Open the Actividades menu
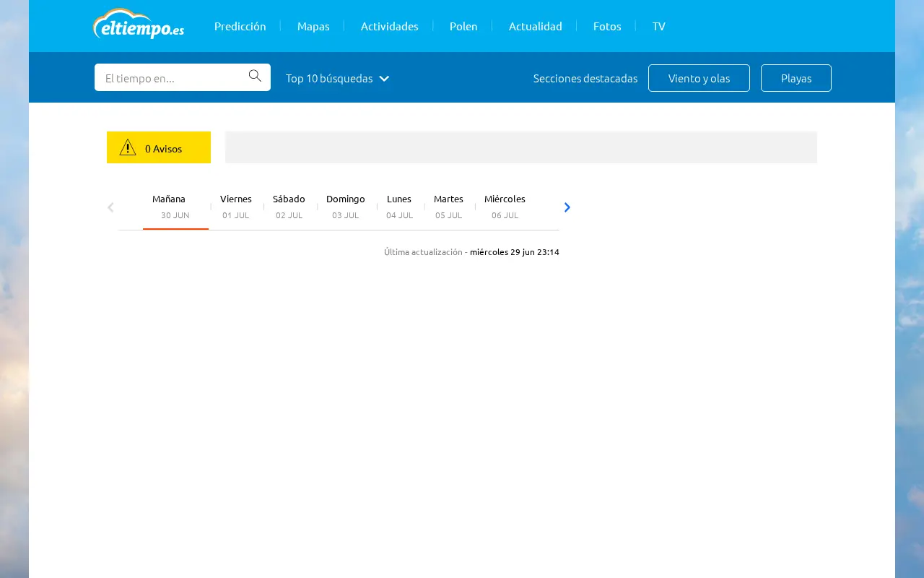924x578 pixels. tap(390, 26)
